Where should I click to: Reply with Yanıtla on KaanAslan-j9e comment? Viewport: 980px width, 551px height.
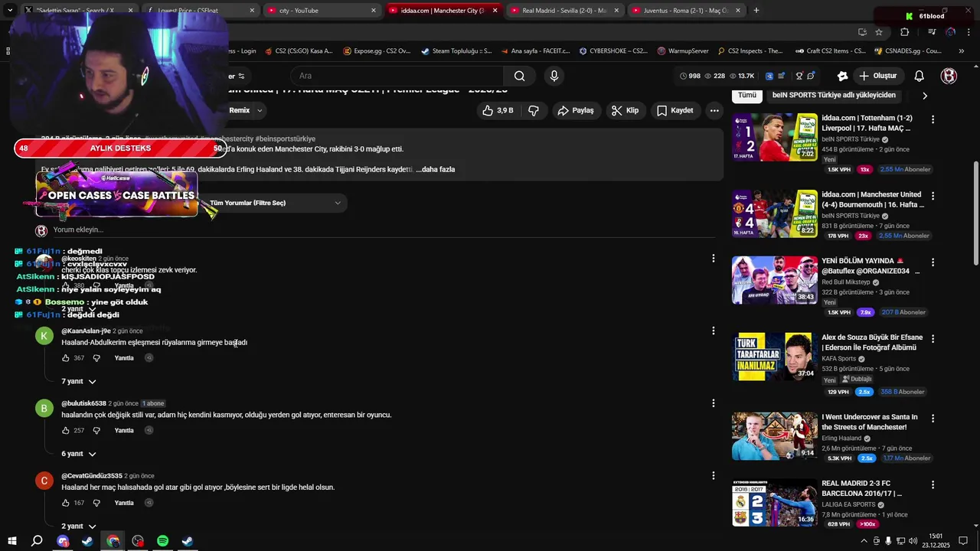(x=124, y=358)
